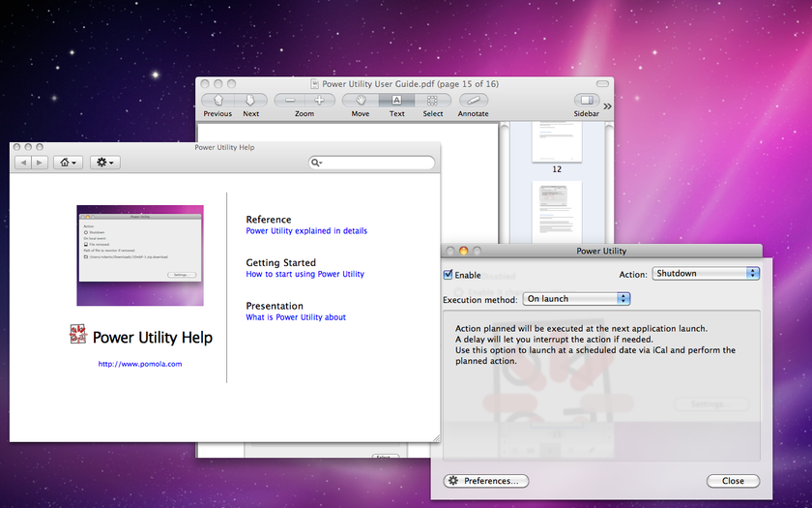812x508 pixels.
Task: Open Preferences in Power Utility
Action: point(485,481)
